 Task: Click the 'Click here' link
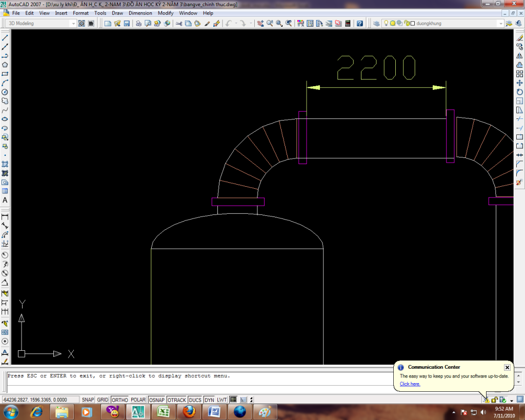point(410,384)
